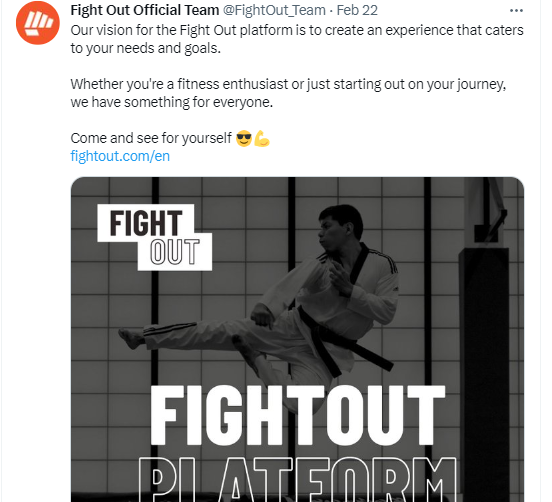Expand the tweet's martial arts image
Image resolution: width=552 pixels, height=502 pixels.
click(x=297, y=339)
